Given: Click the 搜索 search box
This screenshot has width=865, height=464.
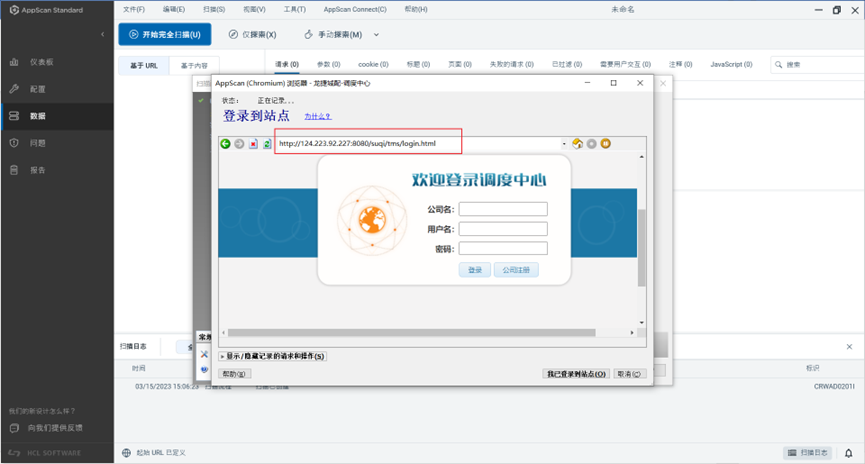Looking at the screenshot, I should coord(818,65).
